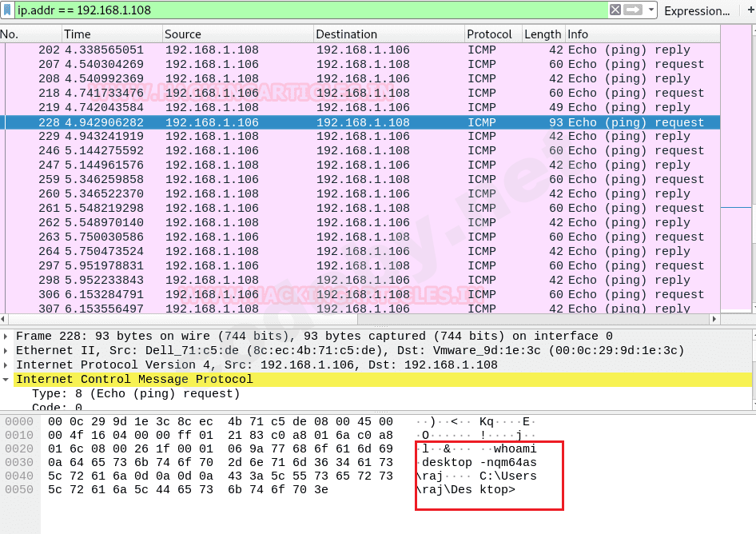This screenshot has height=534, width=756.
Task: Click hex offset 0020 row
Action: coord(221,448)
